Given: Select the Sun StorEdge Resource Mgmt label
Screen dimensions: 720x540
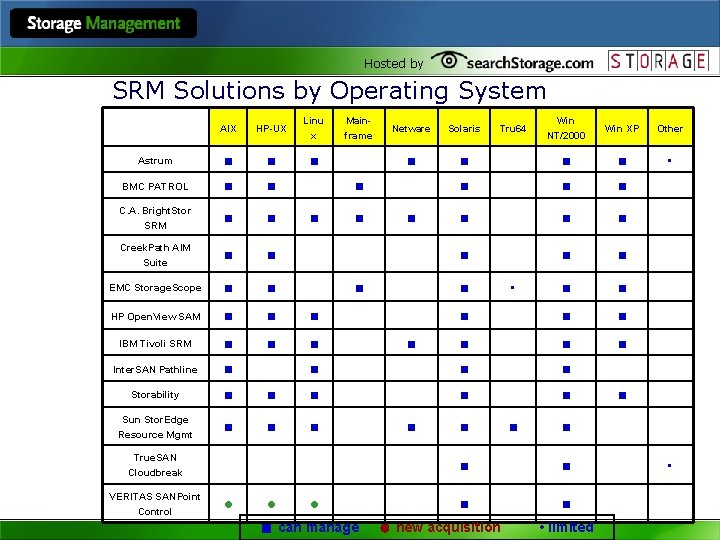Looking at the screenshot, I should point(155,427).
